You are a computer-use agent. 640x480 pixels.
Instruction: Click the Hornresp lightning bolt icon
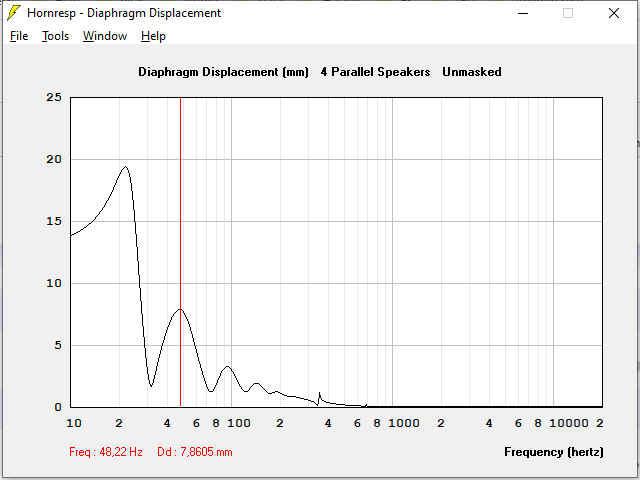(x=14, y=13)
